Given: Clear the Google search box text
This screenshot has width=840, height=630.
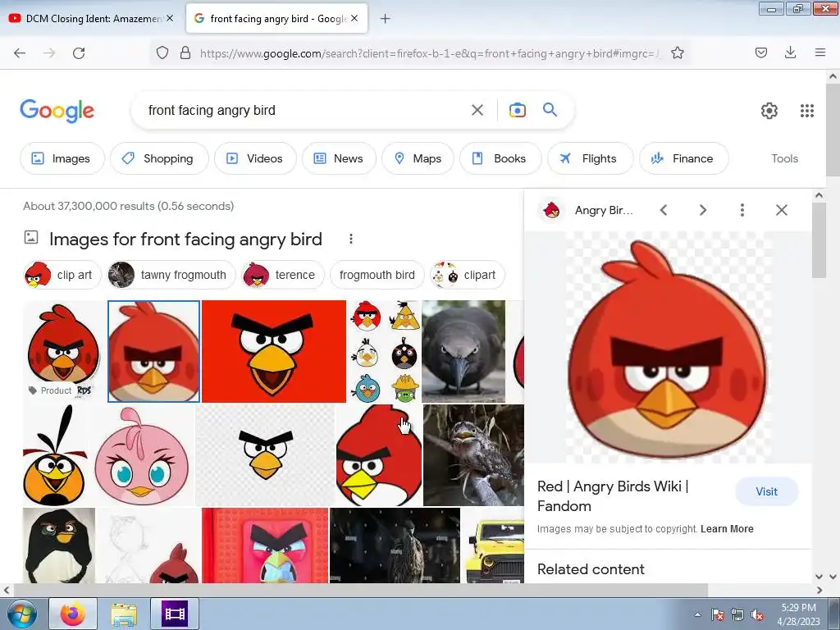Looking at the screenshot, I should (477, 111).
